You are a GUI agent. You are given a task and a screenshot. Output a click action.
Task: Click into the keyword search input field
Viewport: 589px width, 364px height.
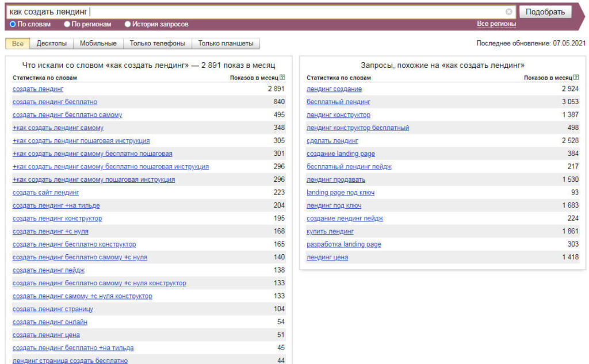(x=253, y=12)
